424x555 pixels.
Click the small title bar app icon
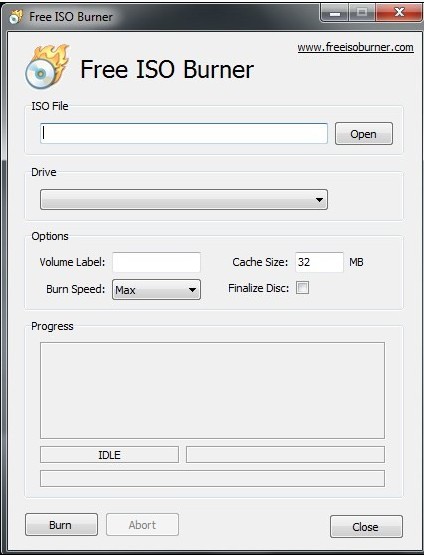click(16, 17)
